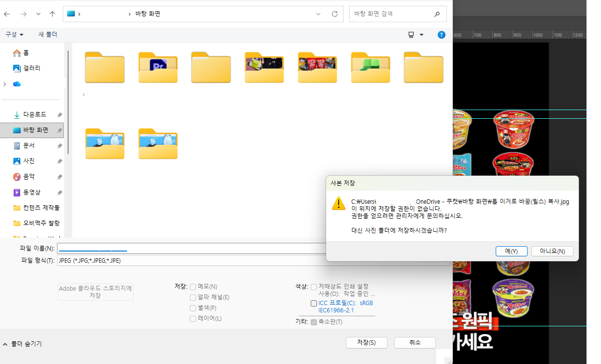Click the pin icon beside 문서
The image size is (601, 364).
pos(59,146)
